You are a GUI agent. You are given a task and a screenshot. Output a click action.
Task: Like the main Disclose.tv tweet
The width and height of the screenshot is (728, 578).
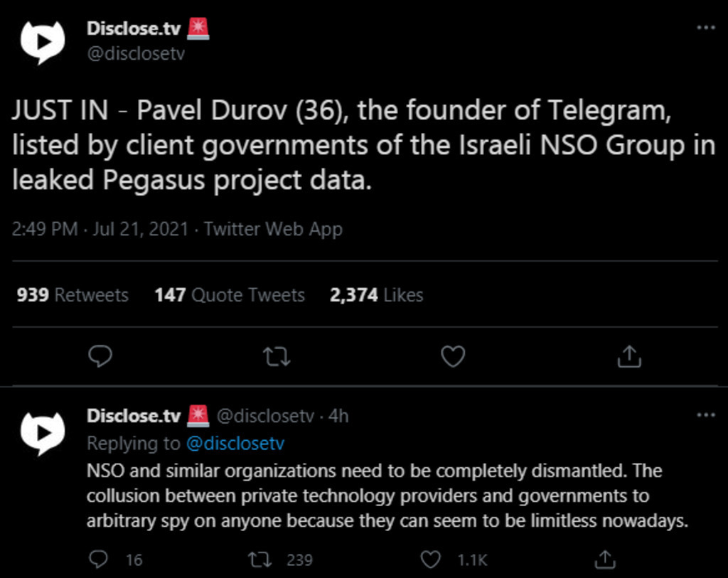coord(453,356)
